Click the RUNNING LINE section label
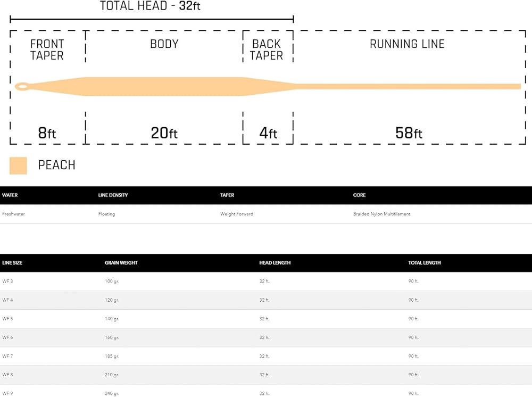The width and height of the screenshot is (532, 397). 407,44
